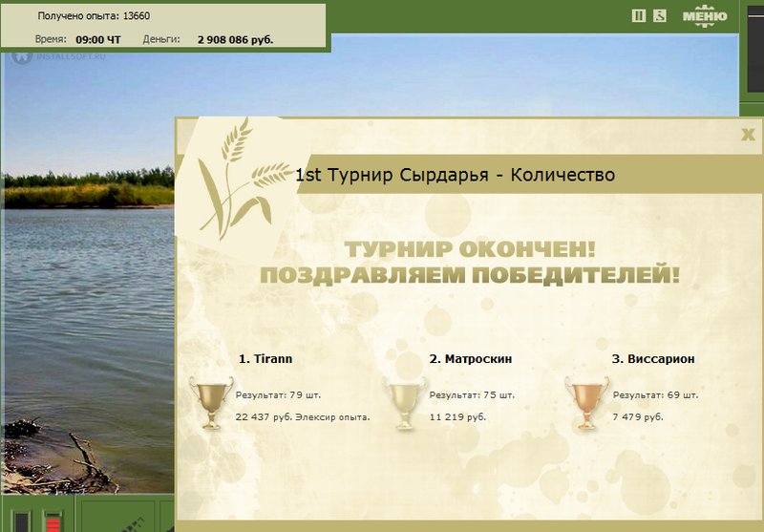
Task: Click the money value 2 908 086 руб.
Action: (235, 40)
